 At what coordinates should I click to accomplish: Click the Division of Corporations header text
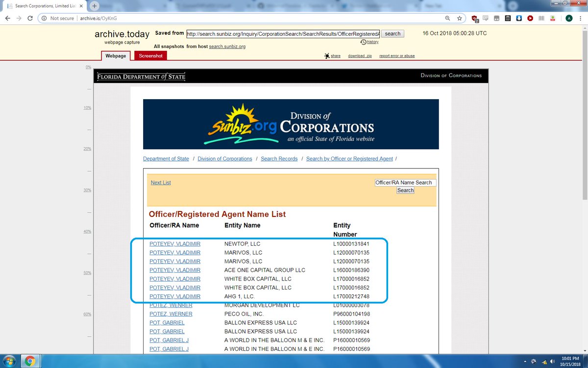click(451, 76)
